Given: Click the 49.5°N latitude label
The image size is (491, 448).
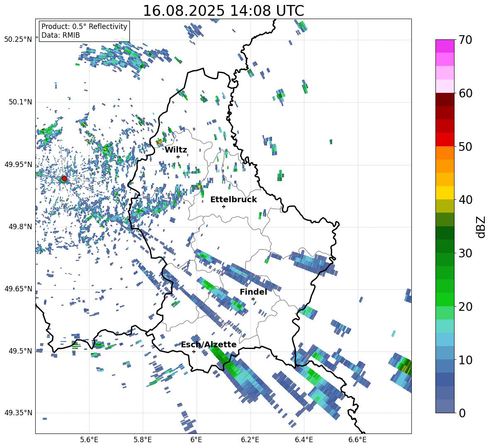Looking at the screenshot, I should click(20, 351).
